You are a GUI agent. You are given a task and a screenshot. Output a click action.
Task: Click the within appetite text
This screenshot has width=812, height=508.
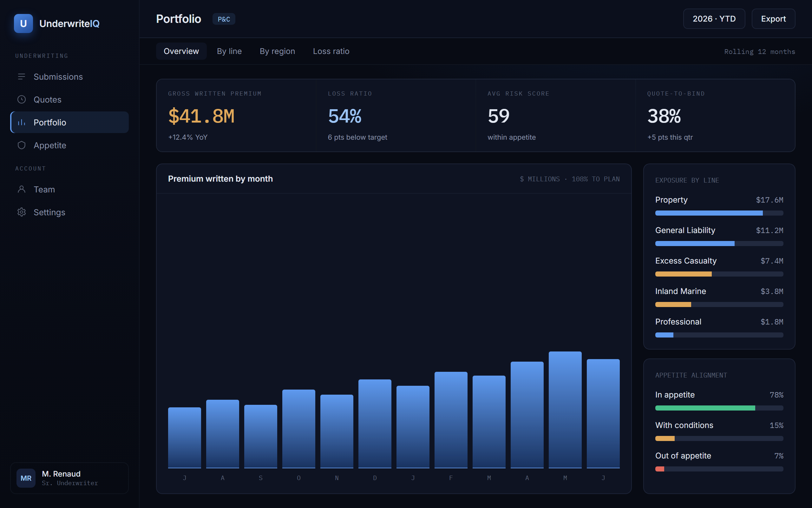pos(512,137)
